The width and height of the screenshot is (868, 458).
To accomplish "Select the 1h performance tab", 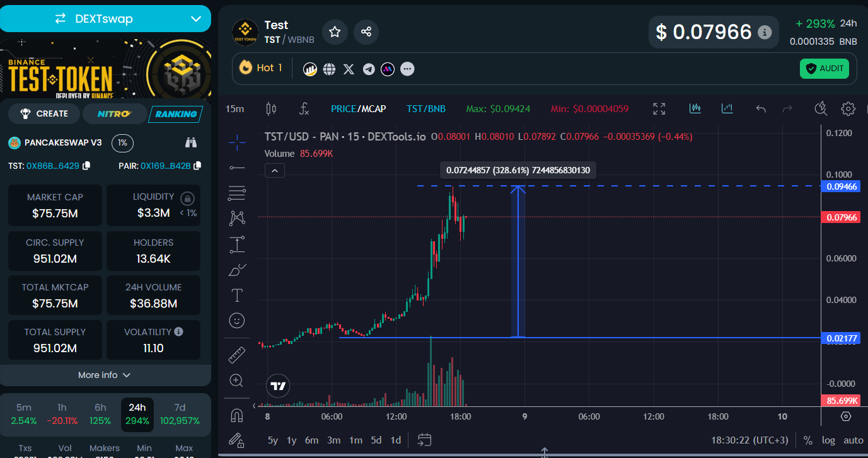I will coord(62,414).
